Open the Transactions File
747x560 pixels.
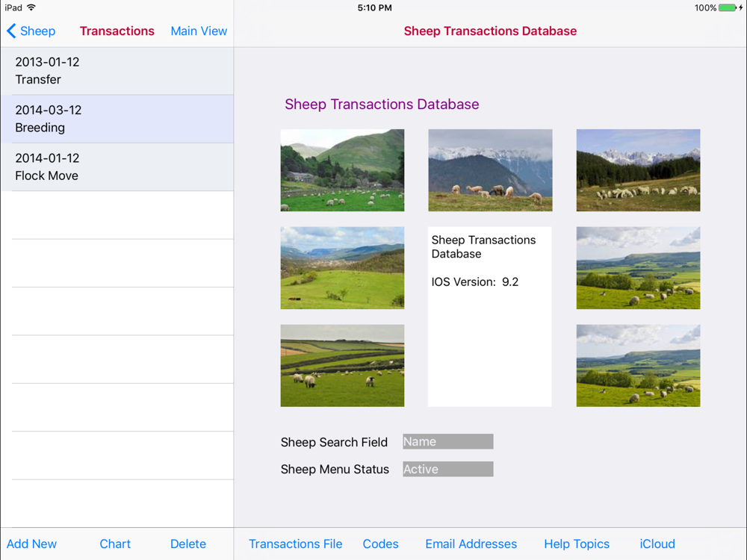[295, 544]
